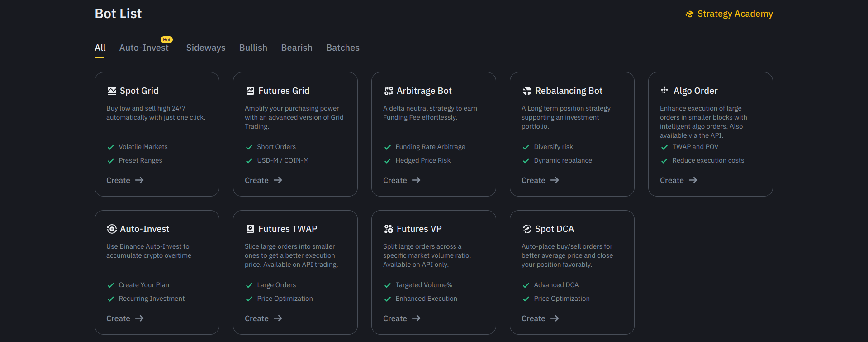868x342 pixels.
Task: Select the Sideways tab
Action: click(206, 48)
